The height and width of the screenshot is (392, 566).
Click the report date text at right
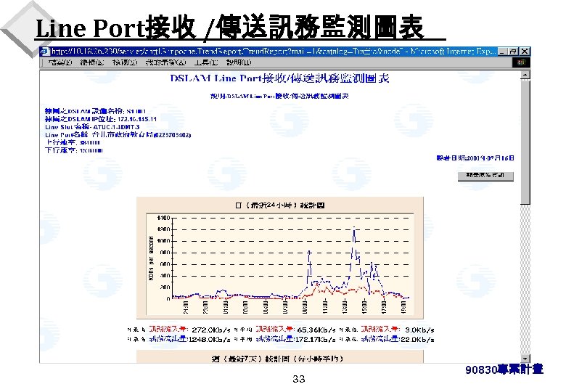point(475,158)
